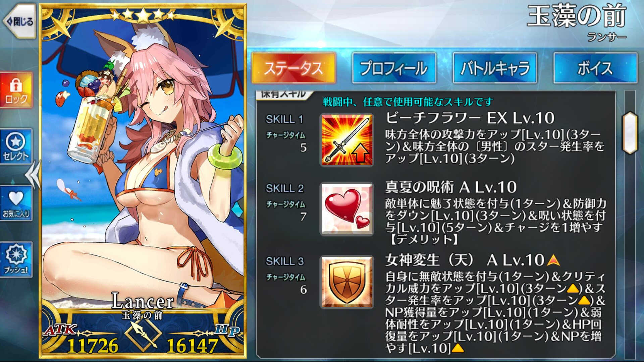
Task: Switch to the バトルキャラ tab
Action: [x=495, y=68]
